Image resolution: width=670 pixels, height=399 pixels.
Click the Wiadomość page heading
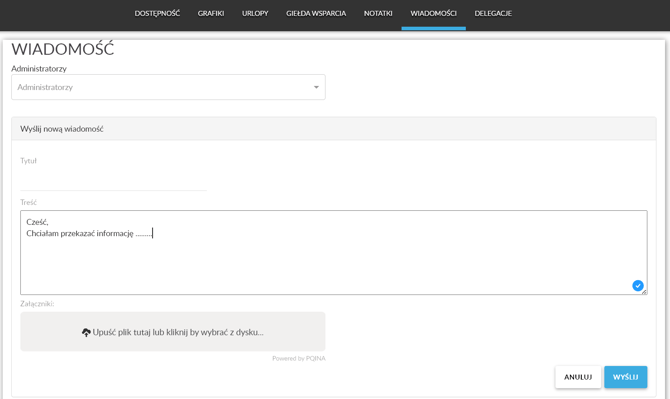pyautogui.click(x=62, y=49)
